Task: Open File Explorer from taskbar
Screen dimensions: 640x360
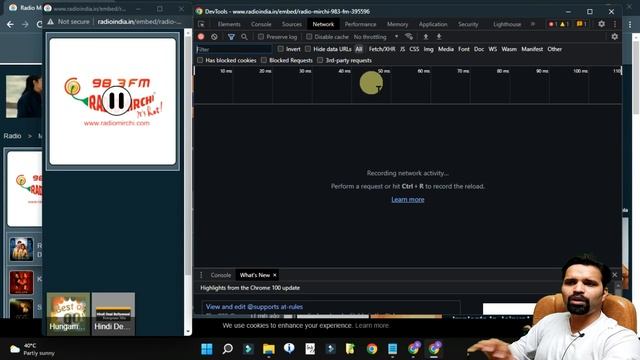Action: click(269, 349)
